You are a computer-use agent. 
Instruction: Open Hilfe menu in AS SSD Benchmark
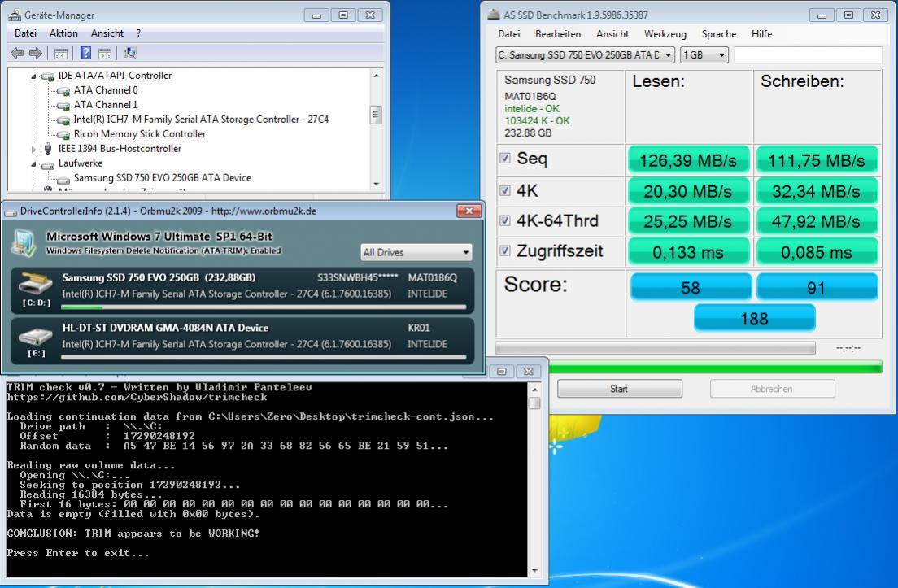coord(761,34)
